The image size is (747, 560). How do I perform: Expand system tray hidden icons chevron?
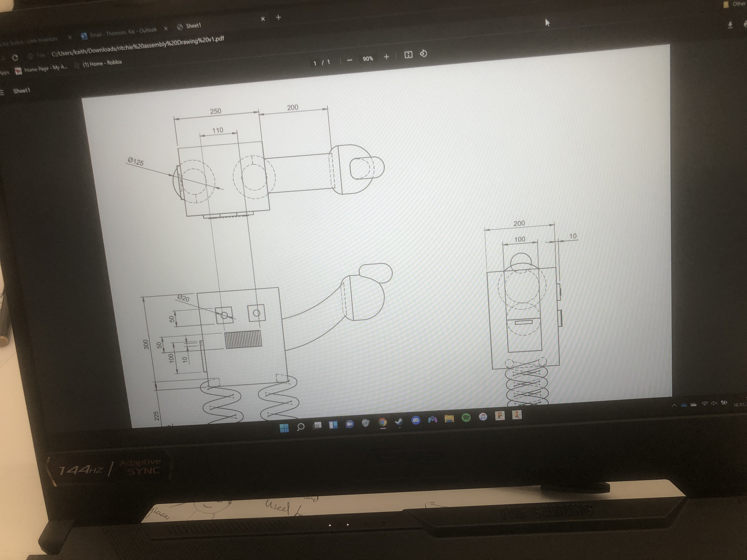[x=674, y=405]
